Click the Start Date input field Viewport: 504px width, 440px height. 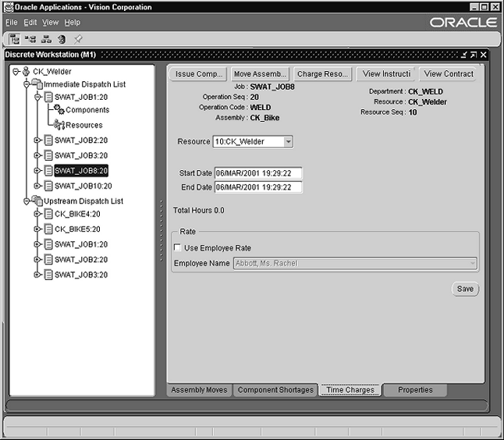pos(258,173)
